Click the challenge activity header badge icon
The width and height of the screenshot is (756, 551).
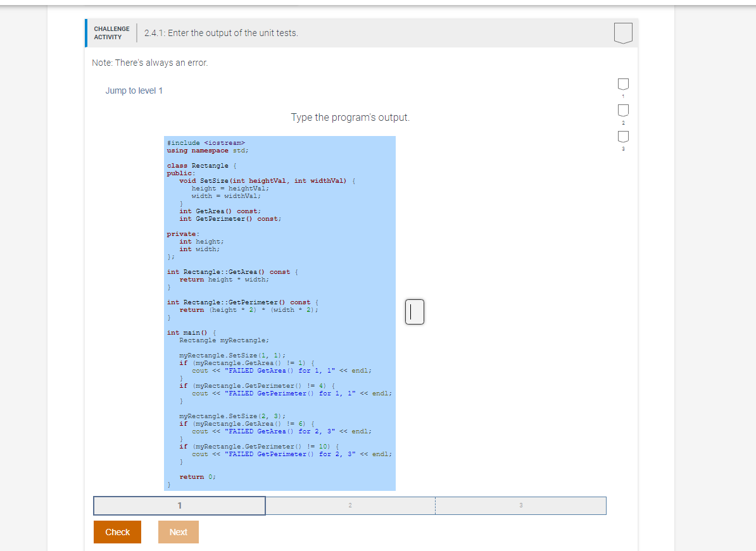(622, 33)
